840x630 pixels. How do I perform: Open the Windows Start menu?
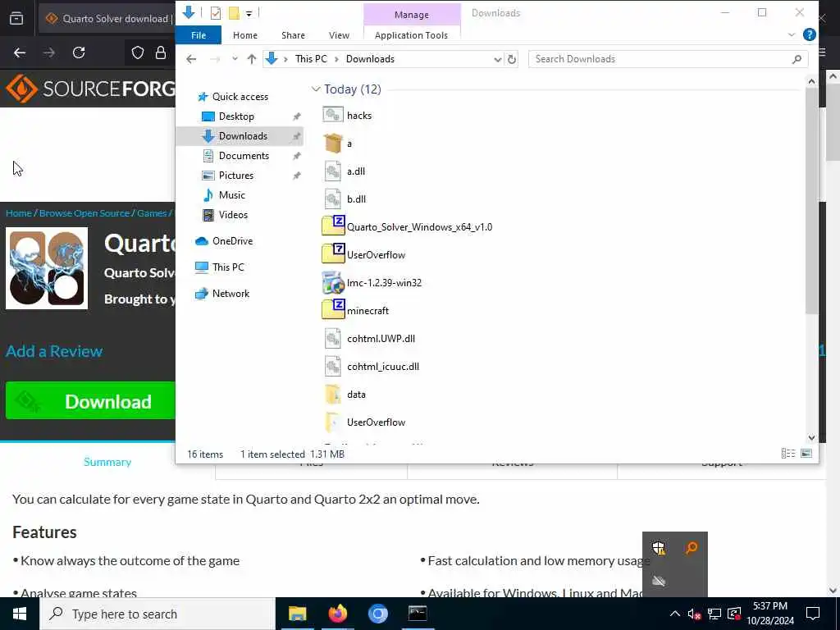[x=20, y=614]
